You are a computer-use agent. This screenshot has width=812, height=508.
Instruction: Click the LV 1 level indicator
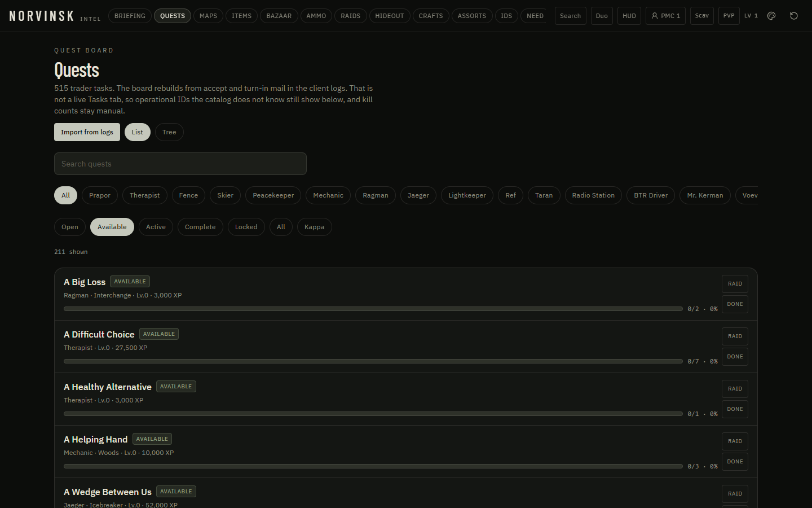coord(751,16)
